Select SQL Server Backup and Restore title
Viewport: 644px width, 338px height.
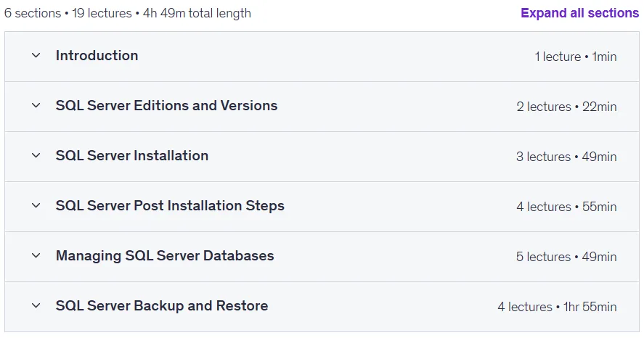[162, 306]
